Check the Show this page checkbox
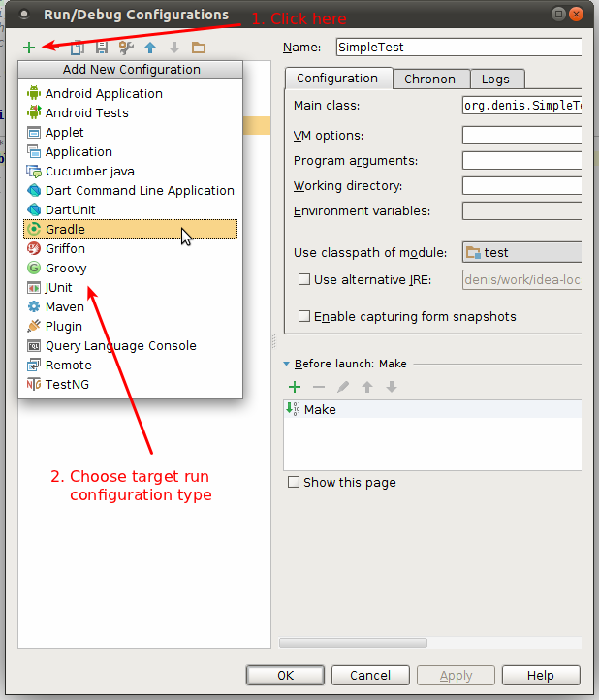The image size is (599, 700). (x=295, y=482)
